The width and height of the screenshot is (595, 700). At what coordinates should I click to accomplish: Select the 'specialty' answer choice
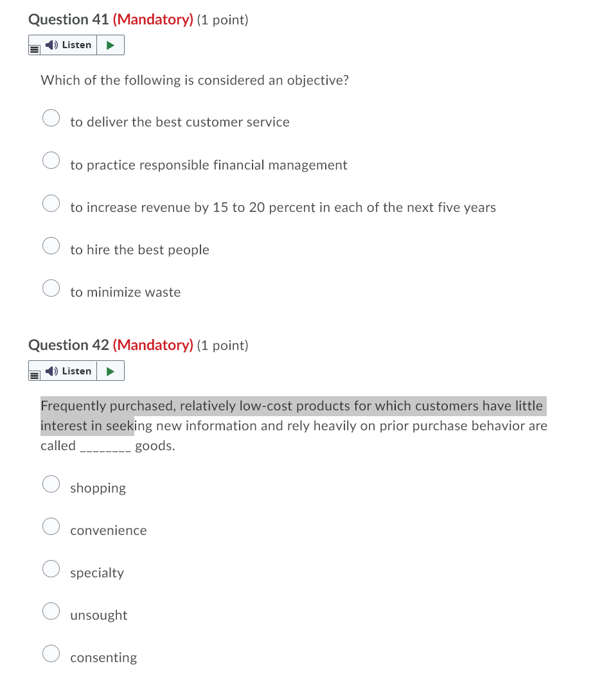[51, 568]
